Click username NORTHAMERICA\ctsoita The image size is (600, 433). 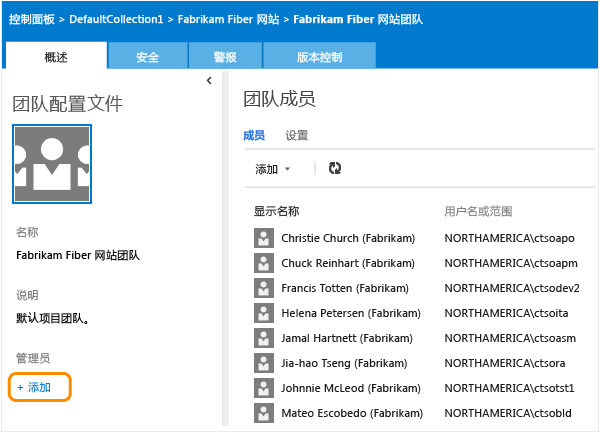506,313
